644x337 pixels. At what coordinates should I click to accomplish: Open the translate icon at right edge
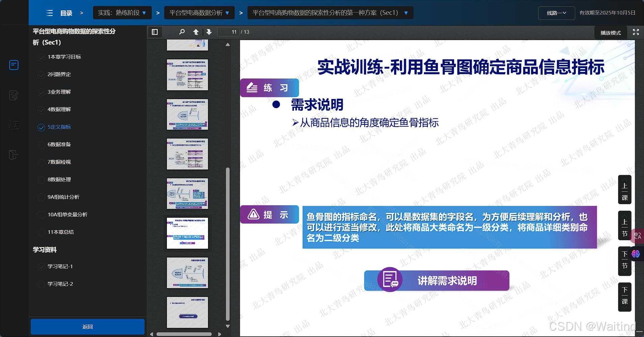(637, 236)
